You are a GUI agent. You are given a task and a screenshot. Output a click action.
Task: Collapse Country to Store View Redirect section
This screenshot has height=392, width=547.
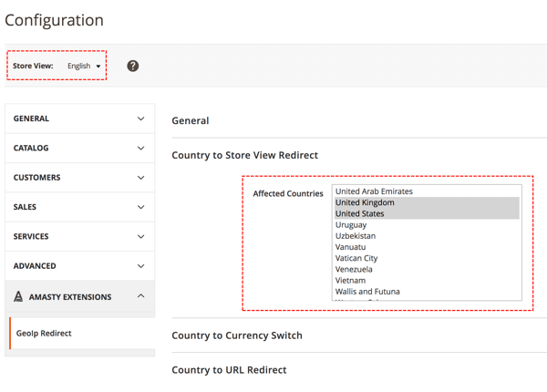click(x=244, y=155)
